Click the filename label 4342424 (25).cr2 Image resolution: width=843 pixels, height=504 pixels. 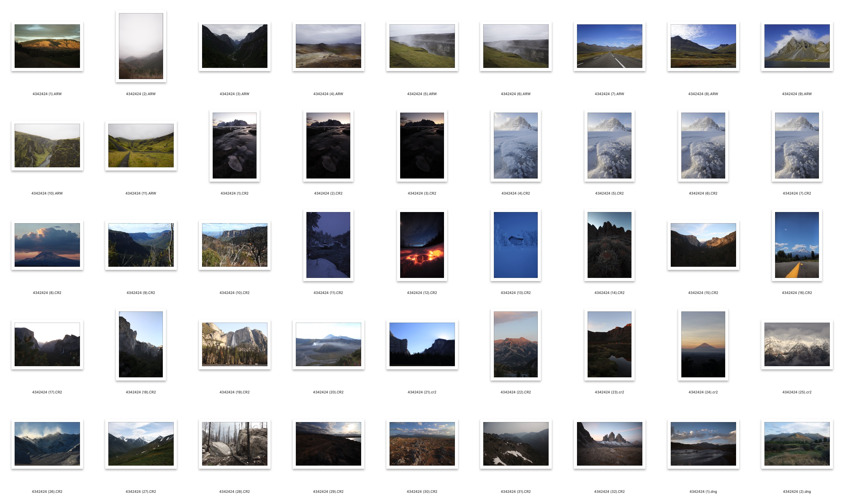coord(797,392)
